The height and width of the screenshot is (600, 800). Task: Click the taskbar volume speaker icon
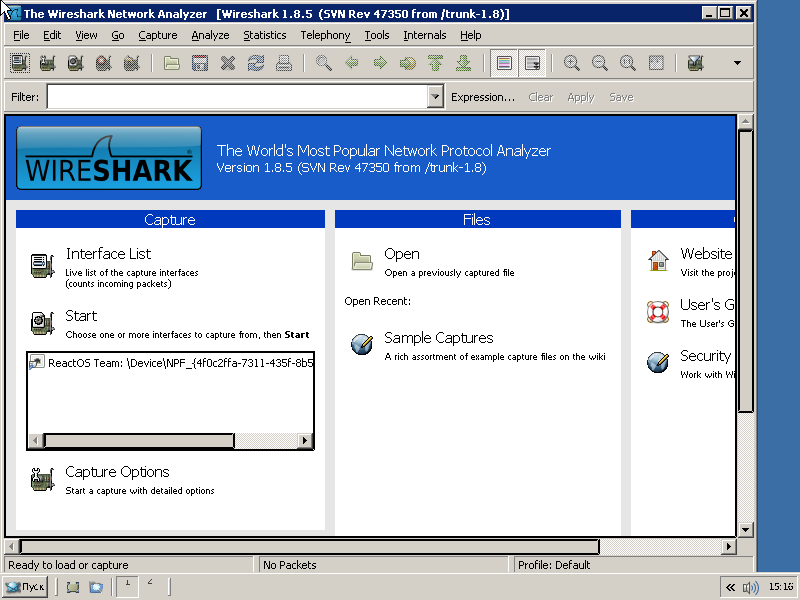coord(750,587)
